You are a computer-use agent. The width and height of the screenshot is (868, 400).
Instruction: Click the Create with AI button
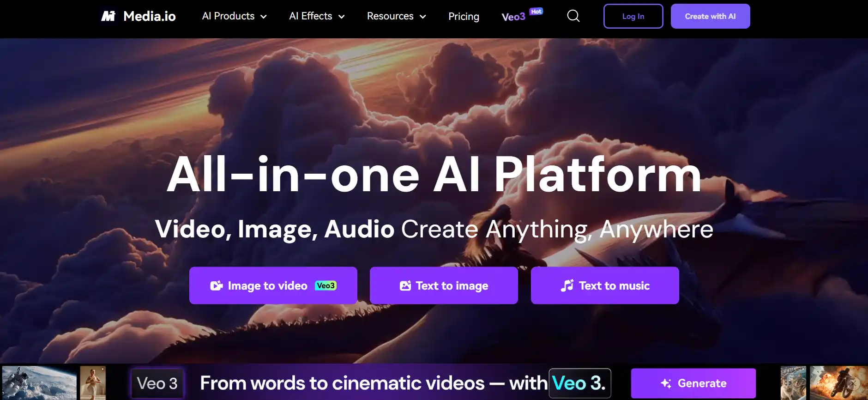coord(710,16)
